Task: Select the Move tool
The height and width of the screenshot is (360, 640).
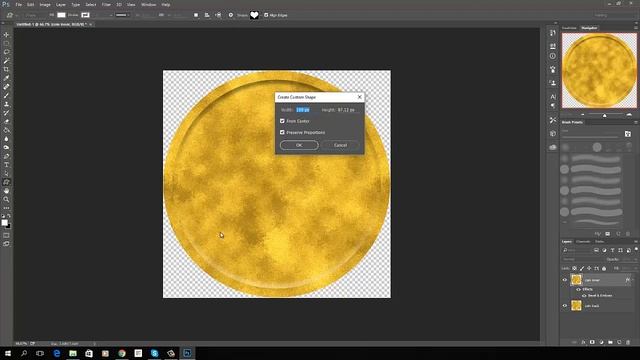Action: click(x=6, y=35)
